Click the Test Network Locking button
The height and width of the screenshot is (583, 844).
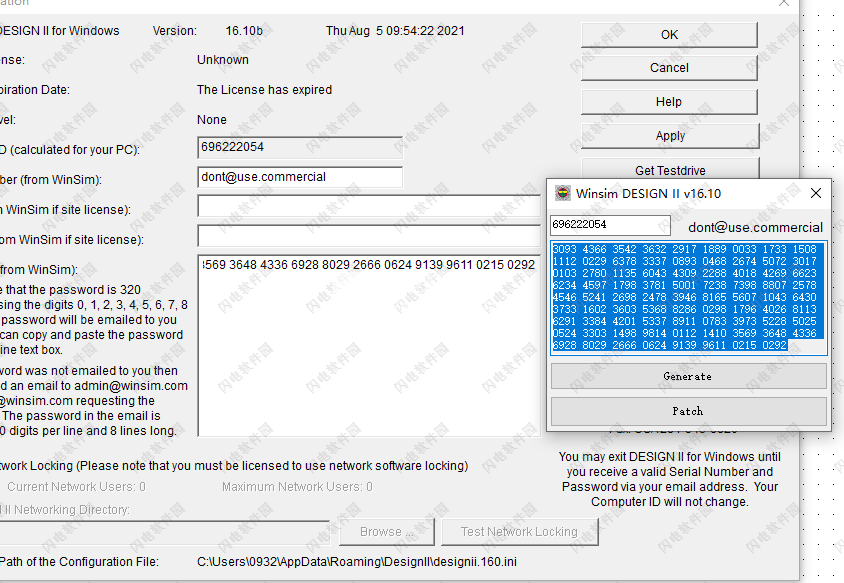coord(519,532)
